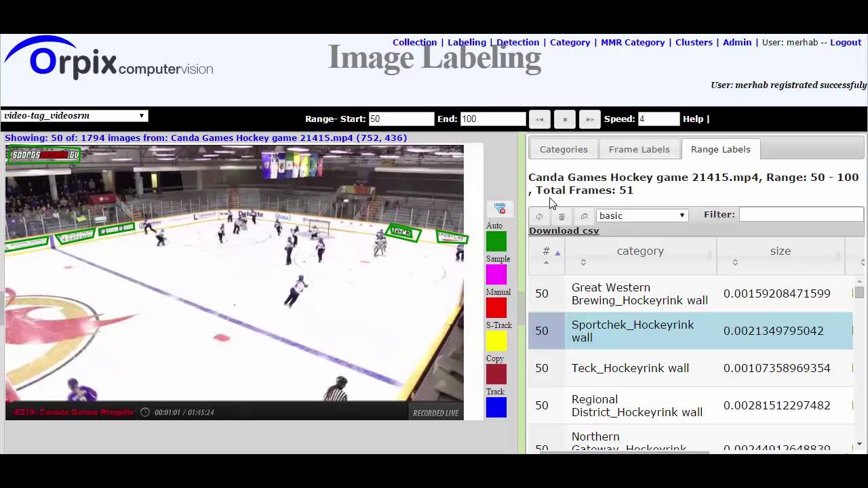Click size value 0.00281512297482
868x488 pixels.
776,405
